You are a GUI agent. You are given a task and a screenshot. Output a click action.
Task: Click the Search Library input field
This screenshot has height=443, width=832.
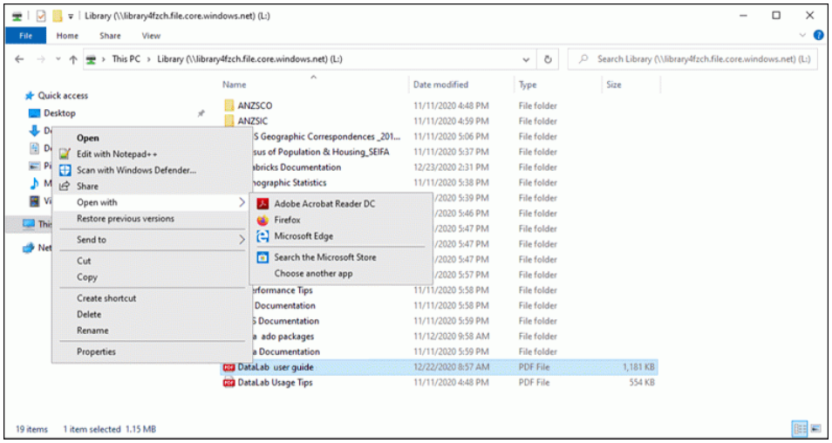click(692, 59)
